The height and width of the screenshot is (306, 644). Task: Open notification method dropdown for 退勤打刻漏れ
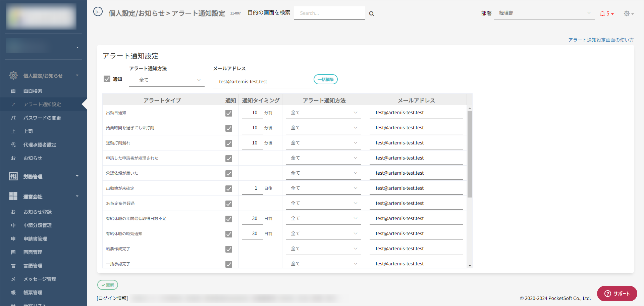[x=323, y=143]
